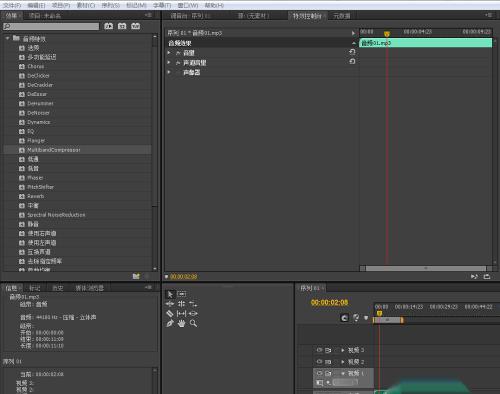
Task: Toggle set display style on 视频 1
Action: 319,383
